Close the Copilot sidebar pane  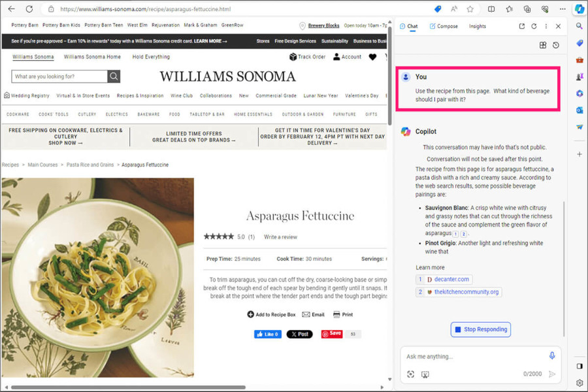tap(558, 26)
